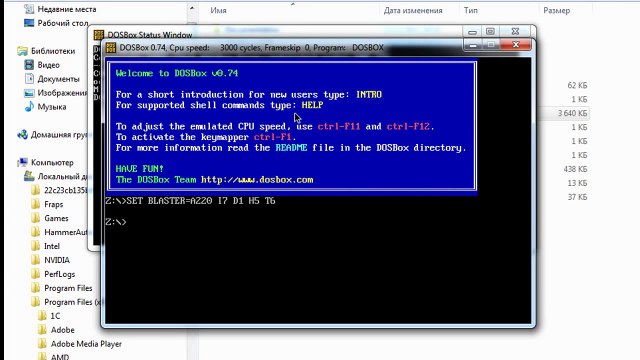Open the Images (Изображения) library

(56, 93)
